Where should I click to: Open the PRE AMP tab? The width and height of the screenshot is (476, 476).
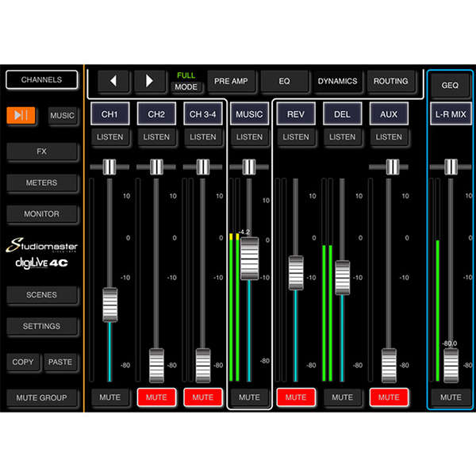231,81
